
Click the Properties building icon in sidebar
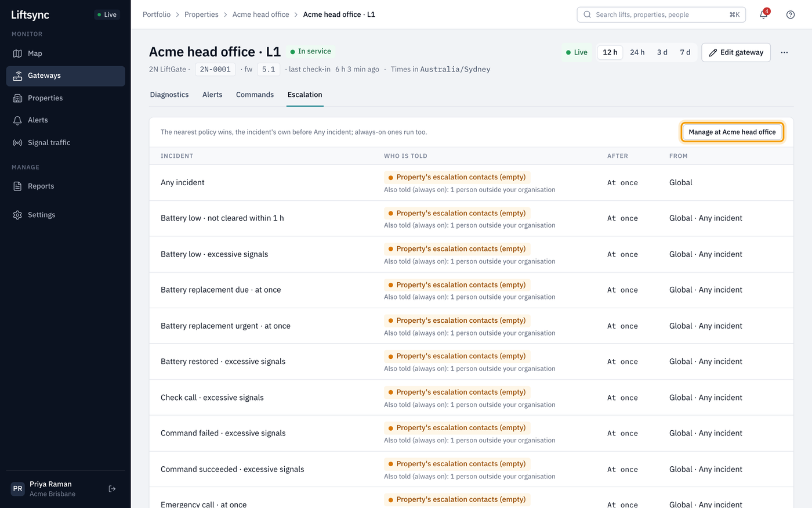17,98
